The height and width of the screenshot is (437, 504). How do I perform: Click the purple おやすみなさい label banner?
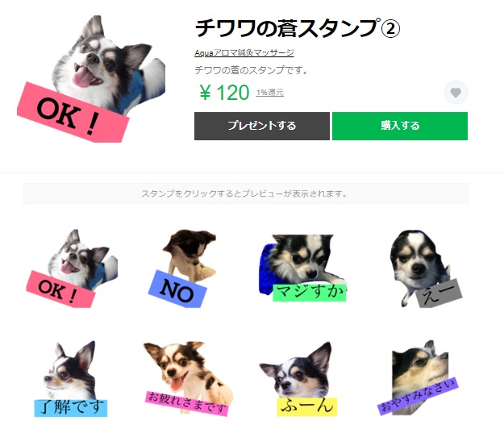coord(418,396)
